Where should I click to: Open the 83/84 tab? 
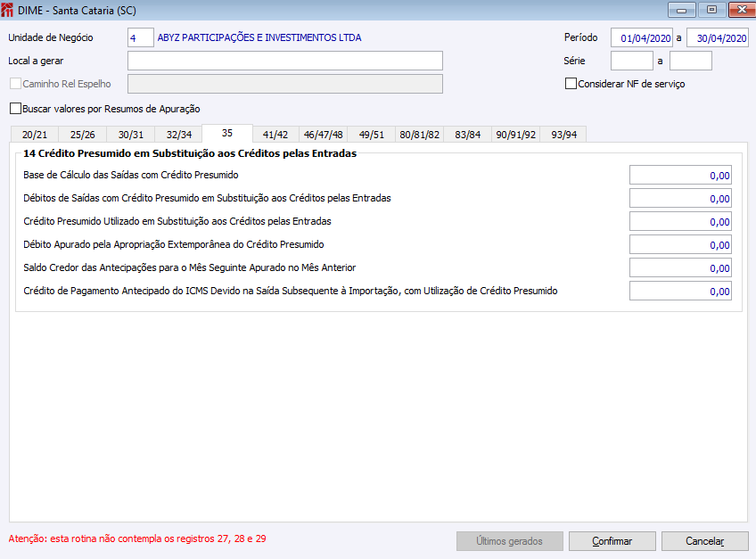(x=468, y=135)
